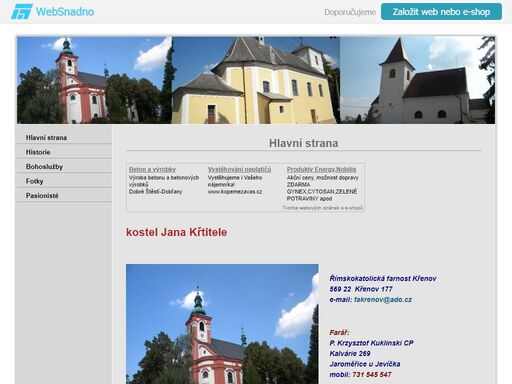This screenshot has height=384, width=512.
Task: Click the white church tower header photo
Action: pos(417,80)
